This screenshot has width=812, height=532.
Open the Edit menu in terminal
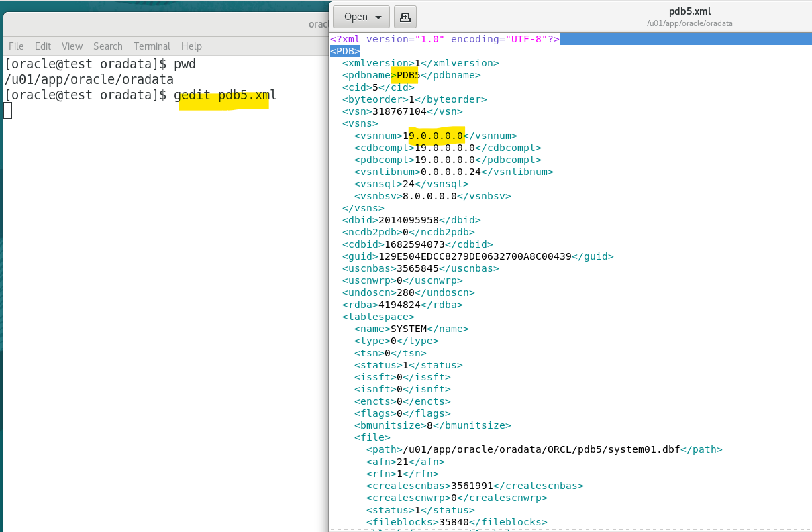(43, 46)
